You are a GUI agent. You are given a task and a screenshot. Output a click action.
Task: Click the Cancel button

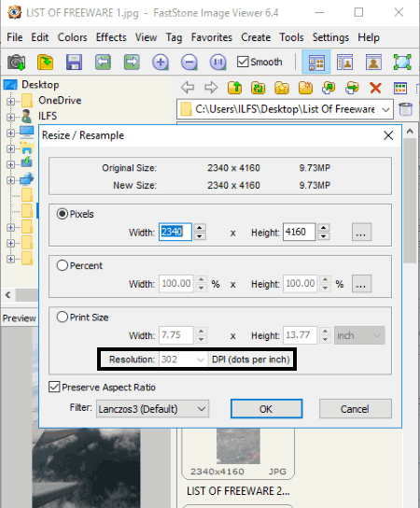pyautogui.click(x=356, y=409)
